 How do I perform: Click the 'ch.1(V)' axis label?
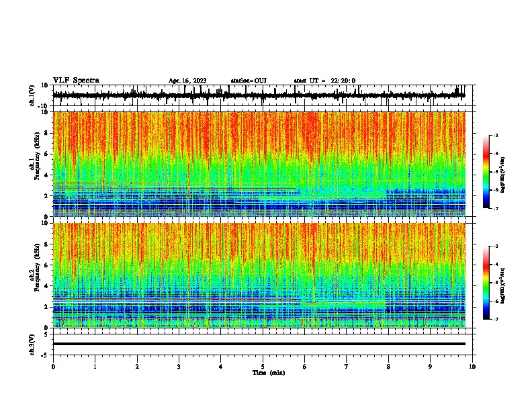[32, 95]
